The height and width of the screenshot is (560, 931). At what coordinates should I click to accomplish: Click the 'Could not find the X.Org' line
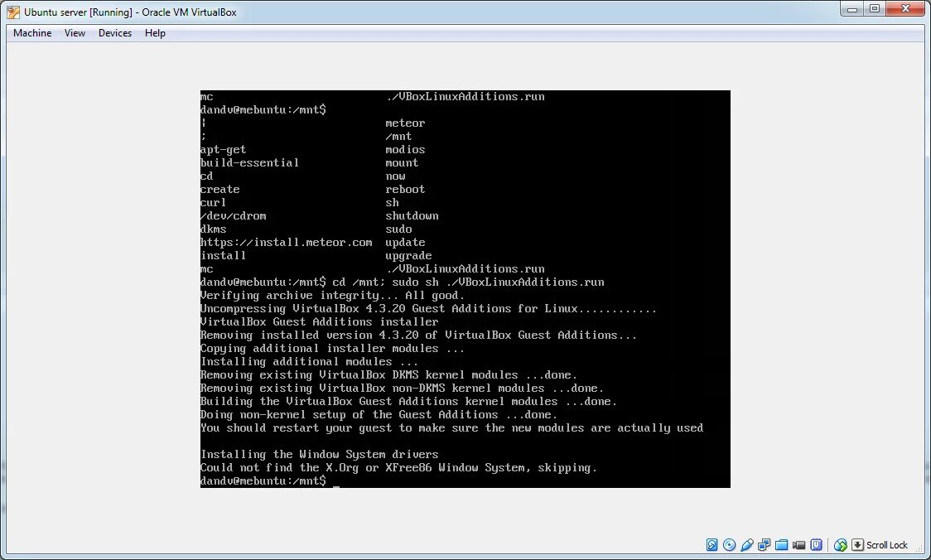tap(398, 468)
